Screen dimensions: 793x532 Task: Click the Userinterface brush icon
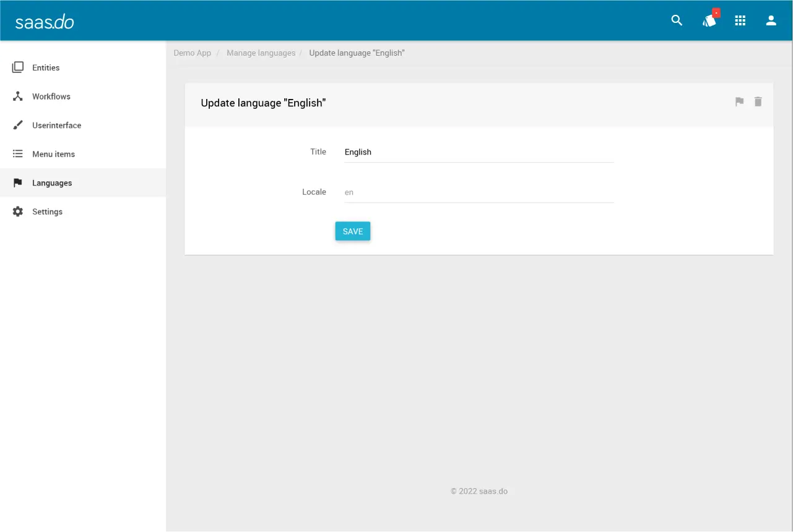(18, 125)
